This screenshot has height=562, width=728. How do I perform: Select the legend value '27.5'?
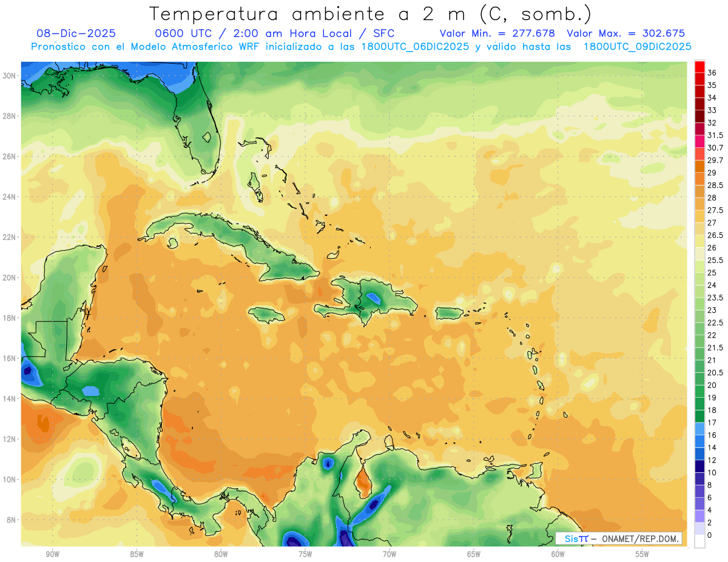point(715,210)
